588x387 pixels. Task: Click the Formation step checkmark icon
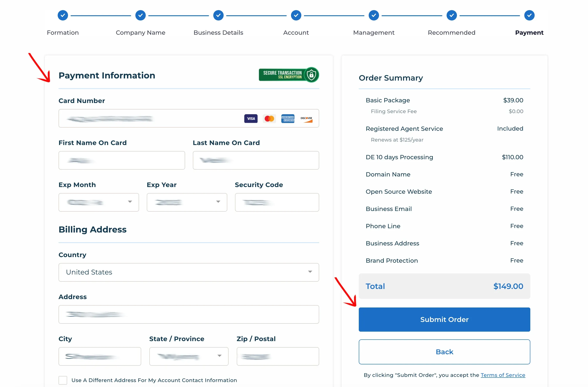click(x=63, y=15)
